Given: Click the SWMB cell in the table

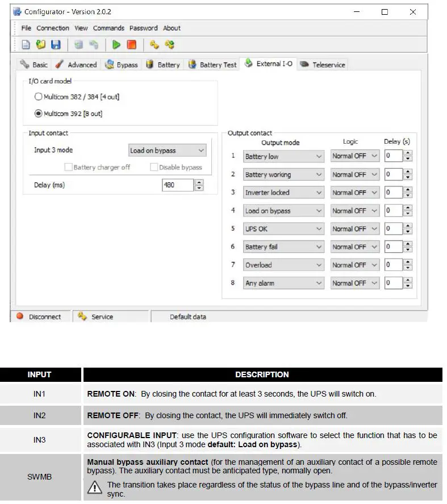Looking at the screenshot, I should (40, 476).
